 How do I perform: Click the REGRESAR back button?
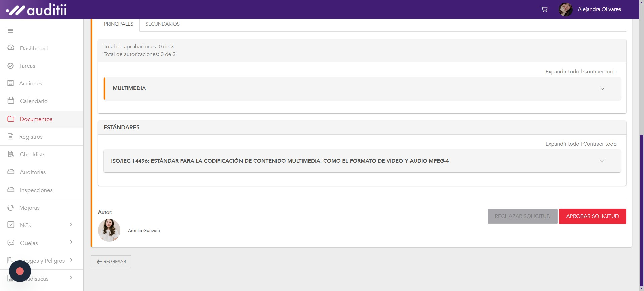111,262
